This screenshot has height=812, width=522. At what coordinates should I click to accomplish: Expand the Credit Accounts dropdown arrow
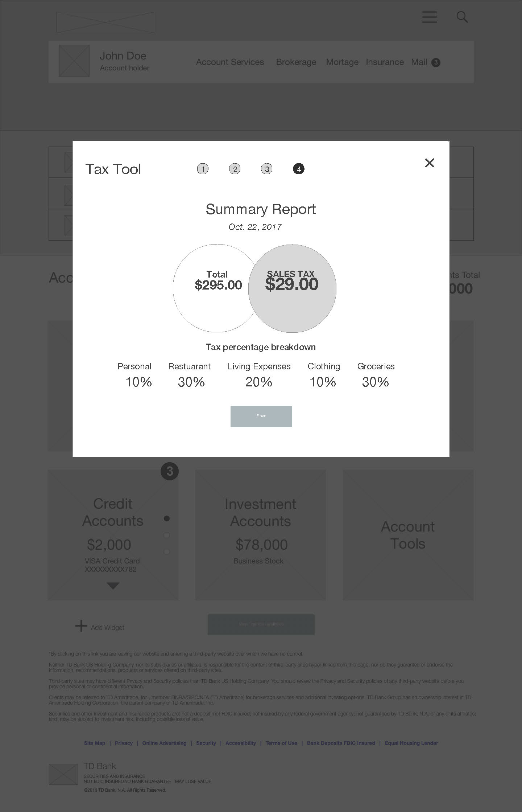[113, 586]
